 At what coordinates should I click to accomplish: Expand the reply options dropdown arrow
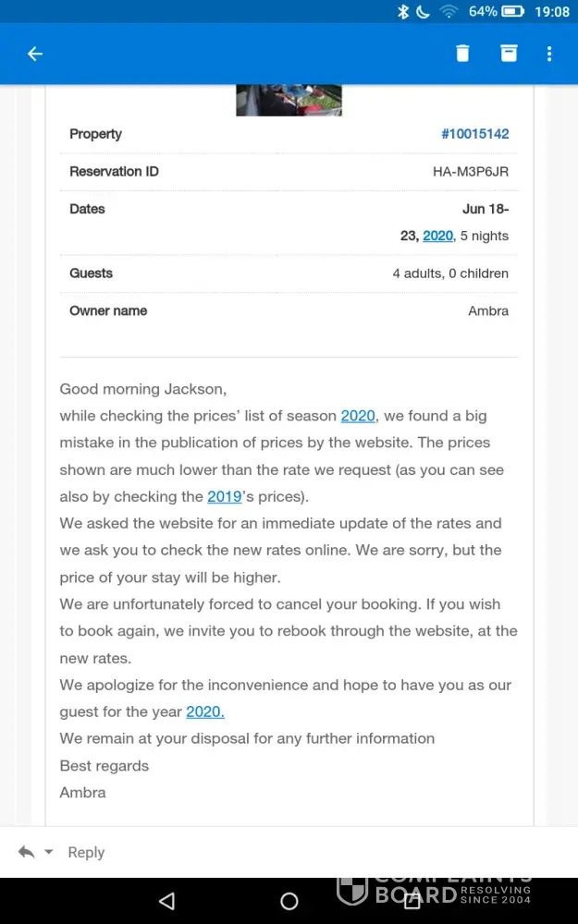49,852
